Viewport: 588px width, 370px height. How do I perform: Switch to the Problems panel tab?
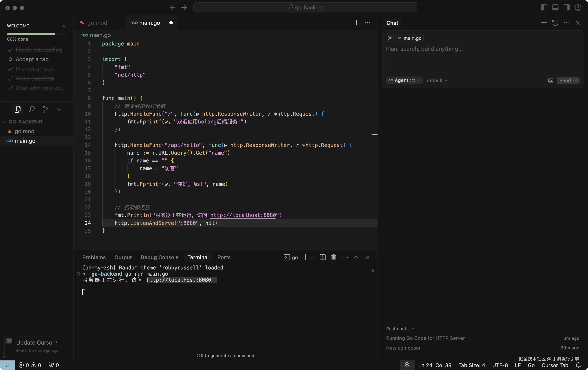point(94,257)
